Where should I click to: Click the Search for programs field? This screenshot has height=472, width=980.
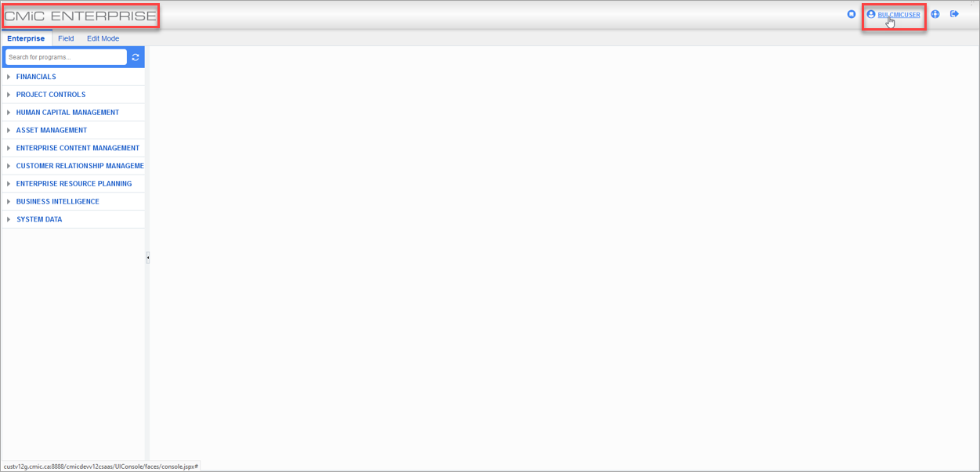coord(66,57)
